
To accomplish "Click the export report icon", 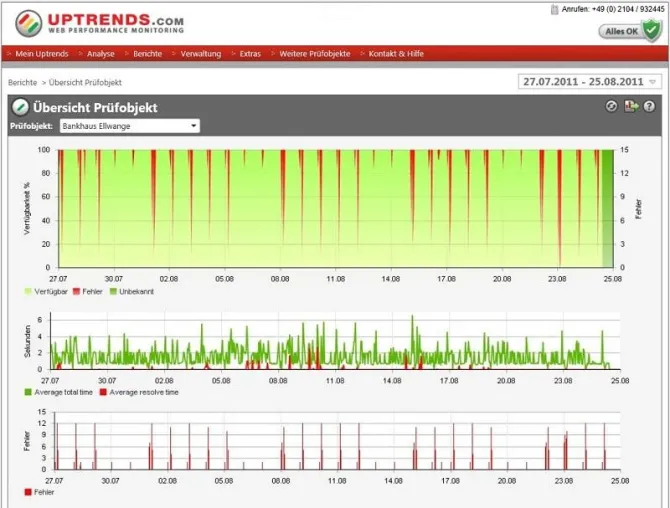I will click(x=631, y=106).
